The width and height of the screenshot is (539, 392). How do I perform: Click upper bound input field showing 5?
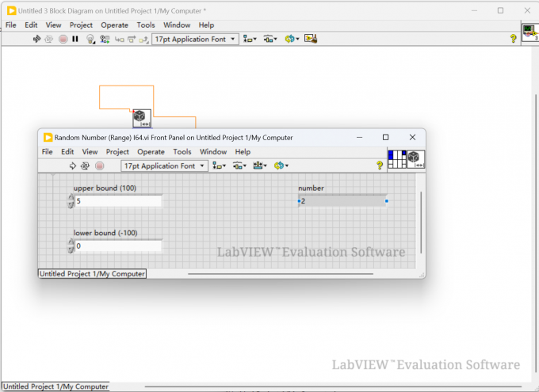(x=118, y=201)
